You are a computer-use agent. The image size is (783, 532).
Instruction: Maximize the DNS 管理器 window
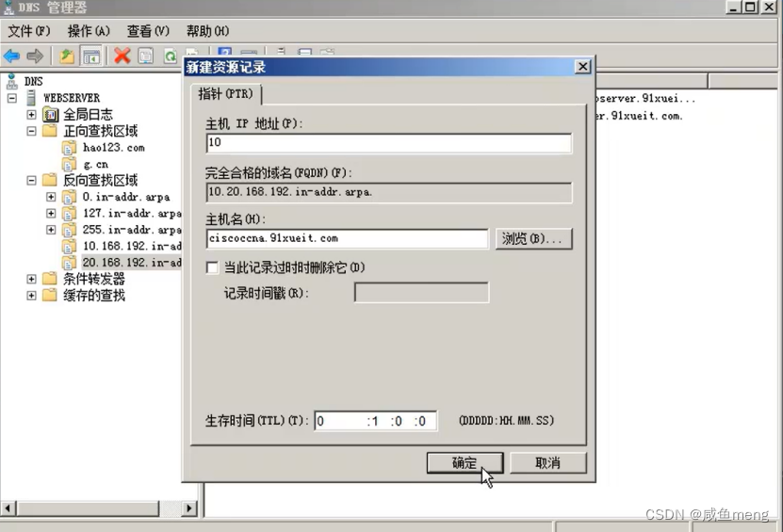click(x=750, y=7)
